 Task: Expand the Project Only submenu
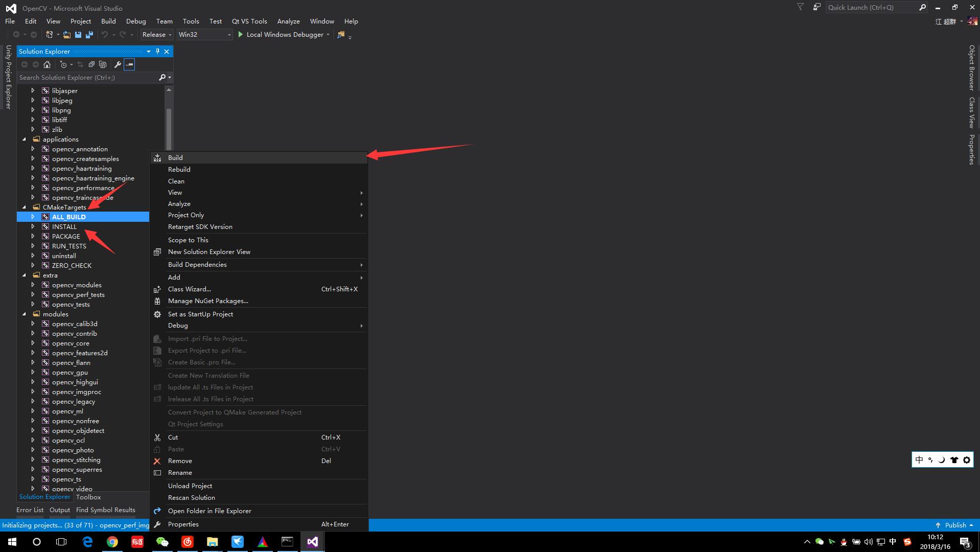pyautogui.click(x=259, y=215)
